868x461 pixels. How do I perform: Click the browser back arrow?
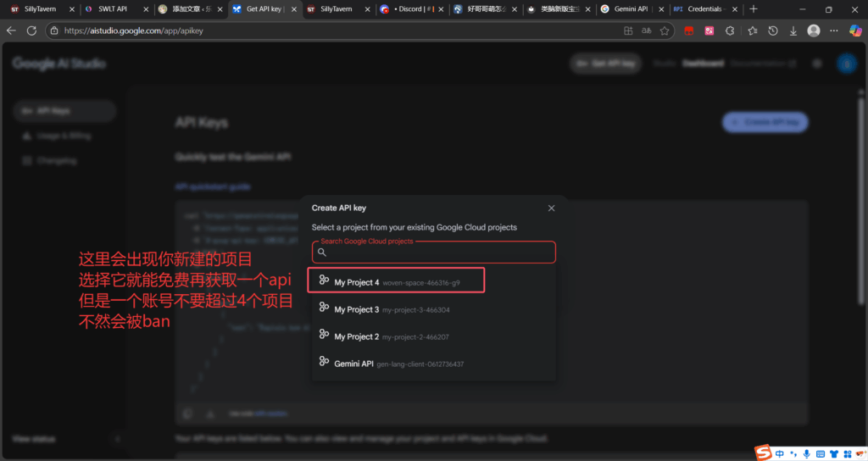[11, 31]
